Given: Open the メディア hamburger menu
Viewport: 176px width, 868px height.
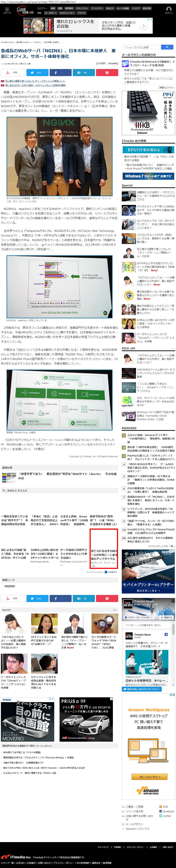Looking at the screenshot, I should 7,10.
